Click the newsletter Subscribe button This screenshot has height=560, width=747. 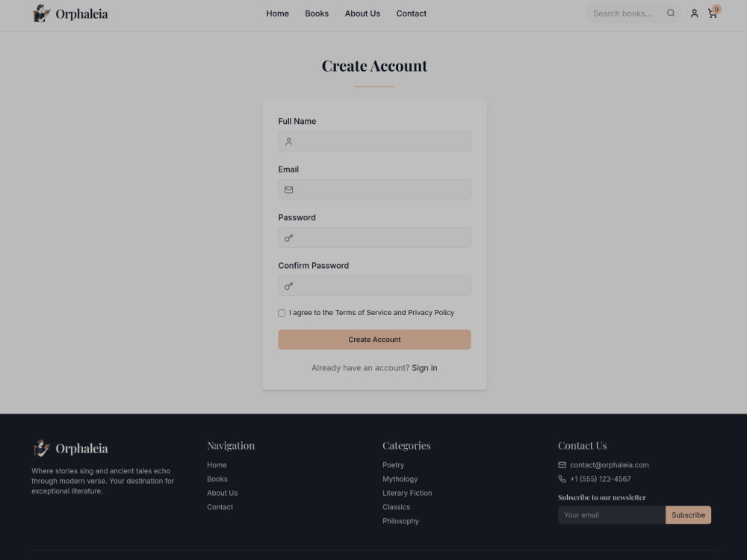(689, 515)
